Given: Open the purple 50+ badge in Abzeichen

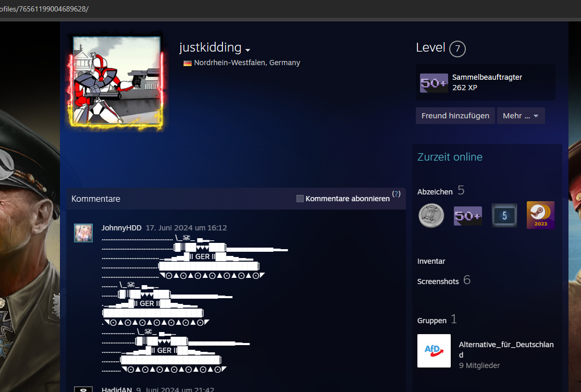Looking at the screenshot, I should pos(467,215).
